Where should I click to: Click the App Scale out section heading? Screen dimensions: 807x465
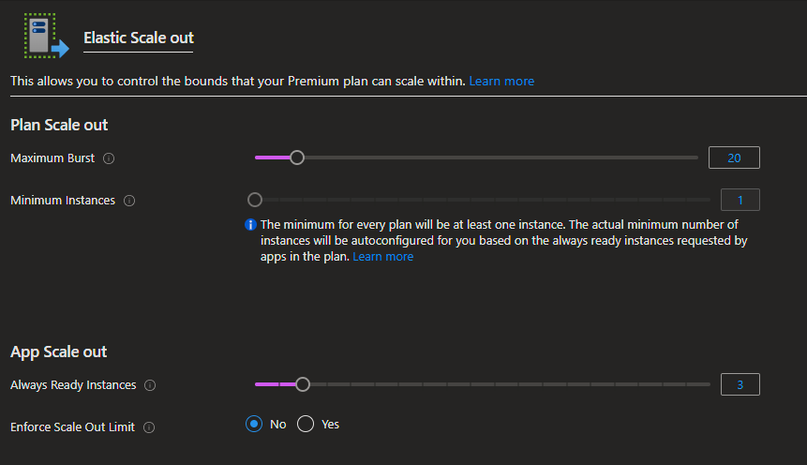[x=59, y=352]
